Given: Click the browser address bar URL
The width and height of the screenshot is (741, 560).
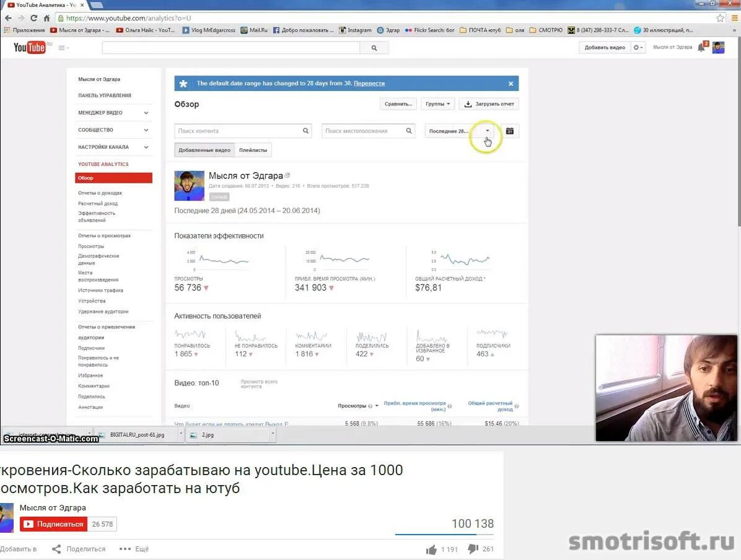Looking at the screenshot, I should click(x=128, y=18).
